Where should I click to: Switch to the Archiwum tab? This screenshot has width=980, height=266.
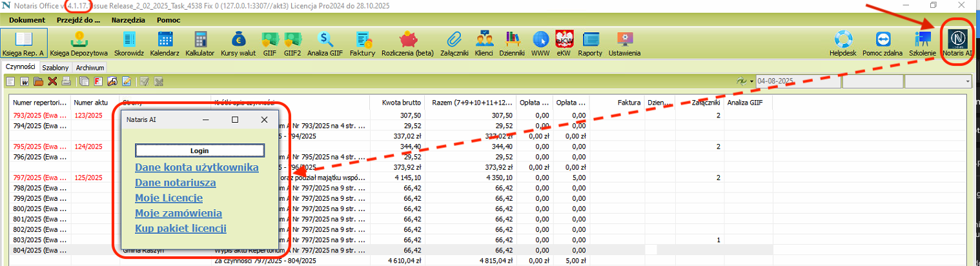pyautogui.click(x=89, y=67)
